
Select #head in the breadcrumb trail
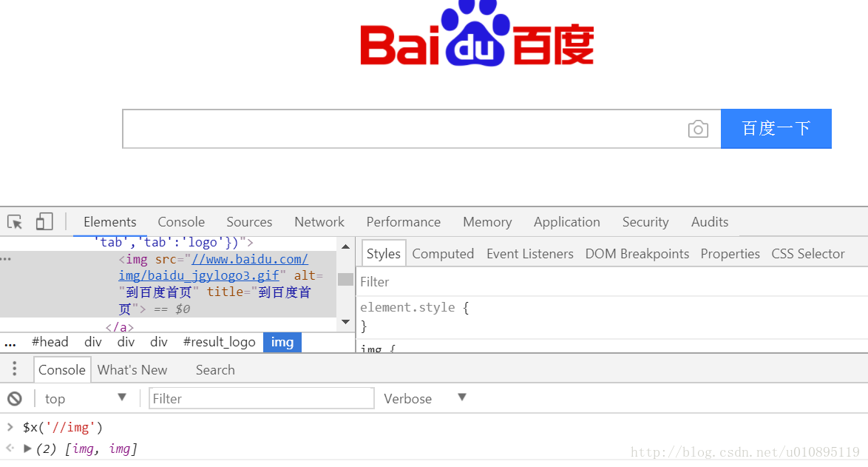[x=50, y=342]
